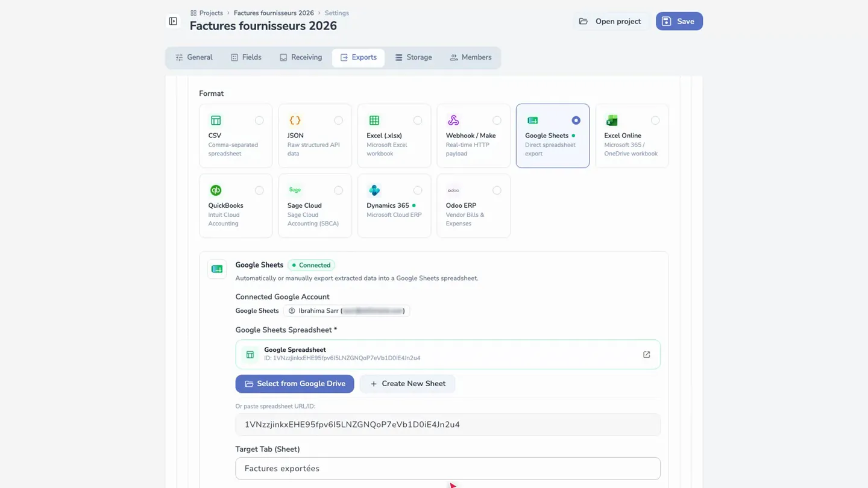Click the Google Spreadsheet table icon
868x488 pixels.
pyautogui.click(x=250, y=354)
